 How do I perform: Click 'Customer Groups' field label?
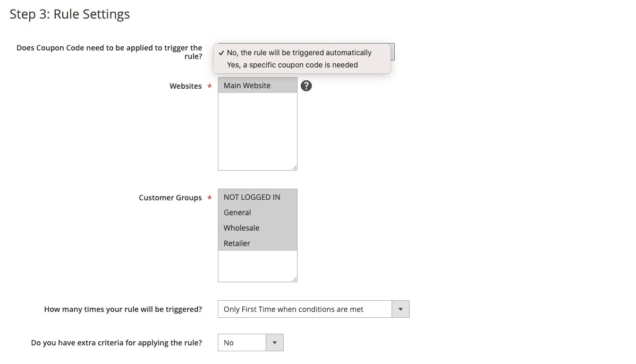171,198
